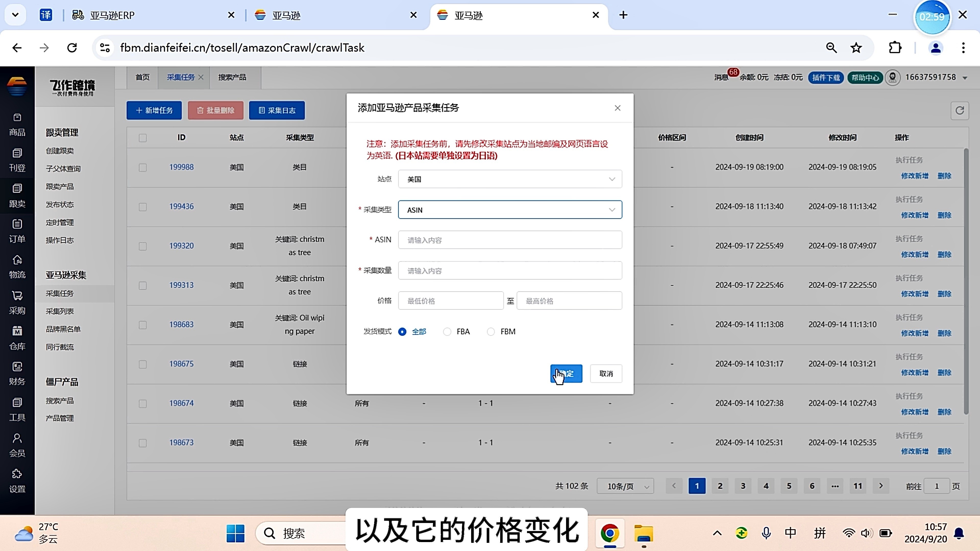Switch to the 首页 tab
980x551 pixels.
[x=143, y=77]
